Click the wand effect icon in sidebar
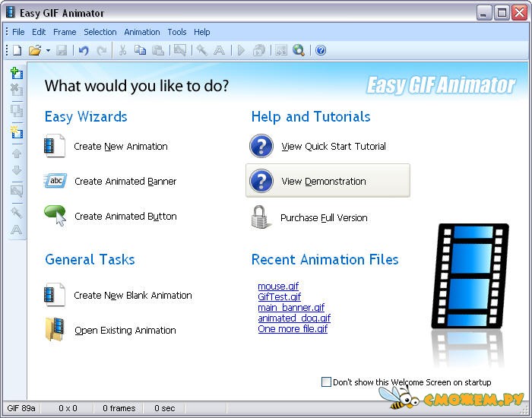The image size is (532, 418). click(x=17, y=213)
